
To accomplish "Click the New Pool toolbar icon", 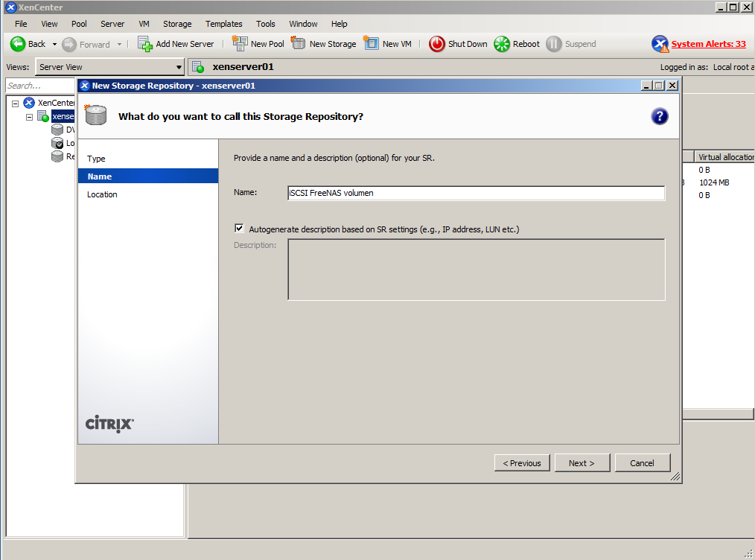I will [x=240, y=44].
